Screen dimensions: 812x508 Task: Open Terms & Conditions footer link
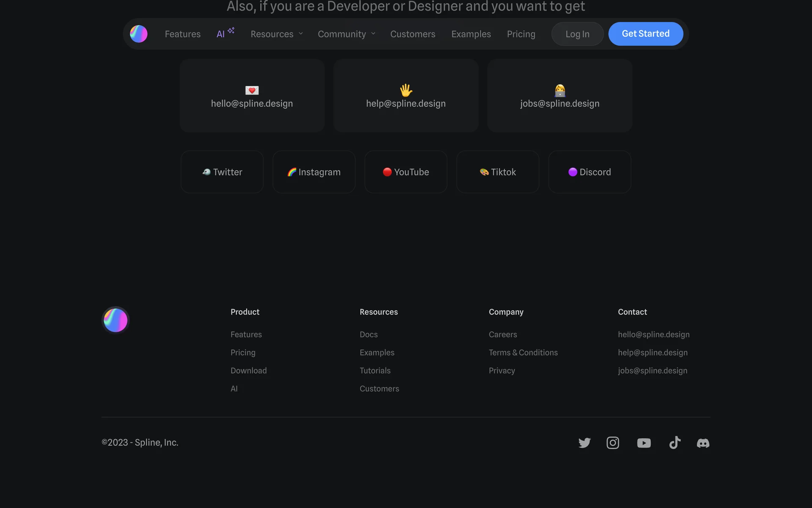click(523, 353)
